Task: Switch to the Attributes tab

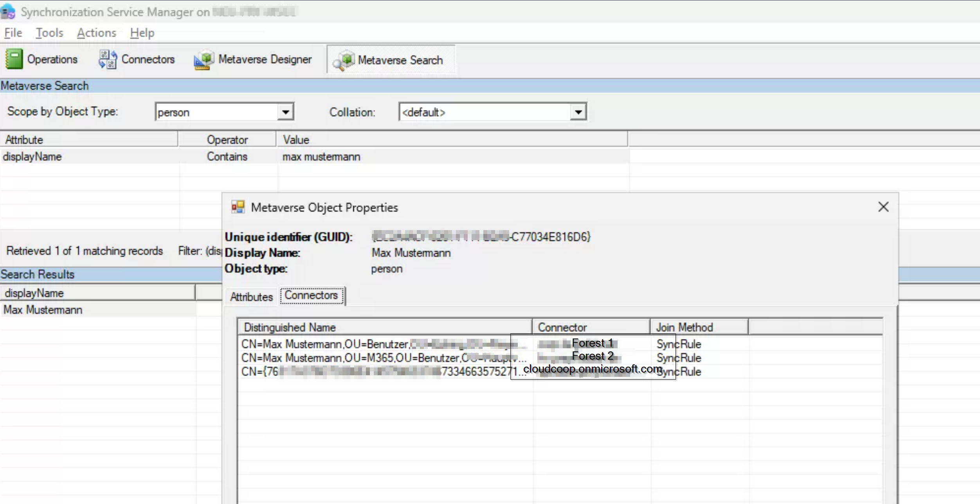Action: pos(251,297)
